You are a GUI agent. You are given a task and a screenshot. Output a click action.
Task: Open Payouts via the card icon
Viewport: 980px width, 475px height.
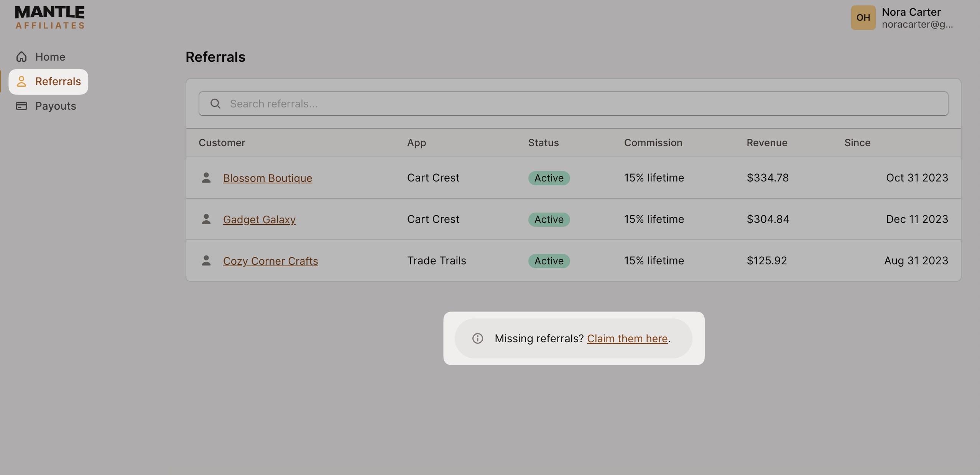point(21,106)
